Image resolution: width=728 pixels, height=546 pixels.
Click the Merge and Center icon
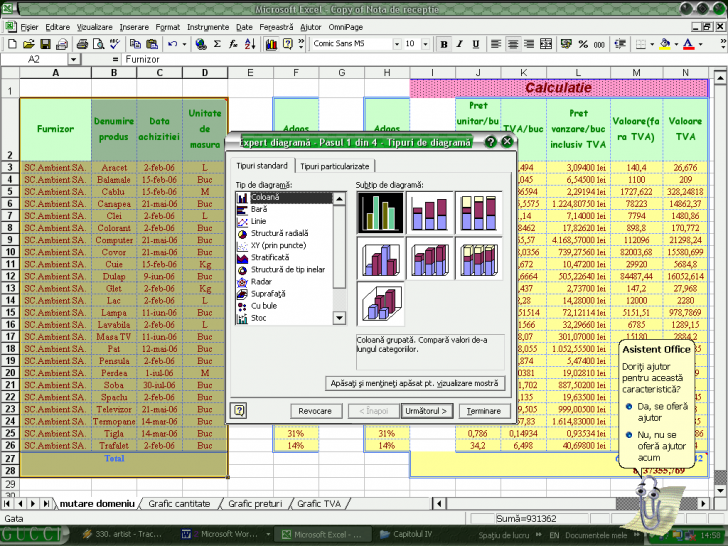point(546,44)
